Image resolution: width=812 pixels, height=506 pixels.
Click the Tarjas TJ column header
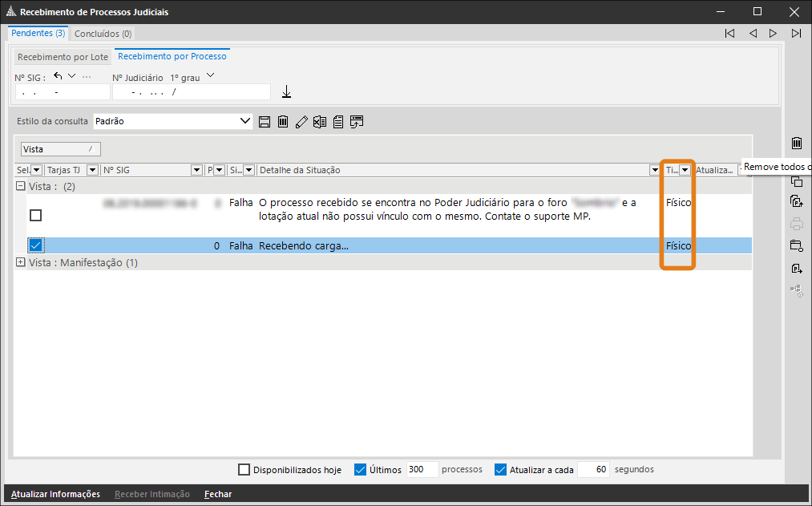click(63, 170)
